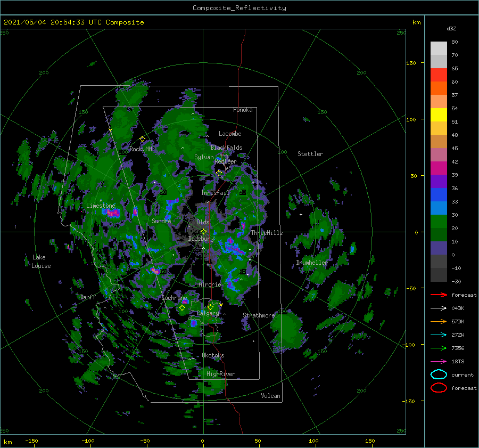
Task: Click the cyan current ellipse in the legend
Action: (439, 374)
